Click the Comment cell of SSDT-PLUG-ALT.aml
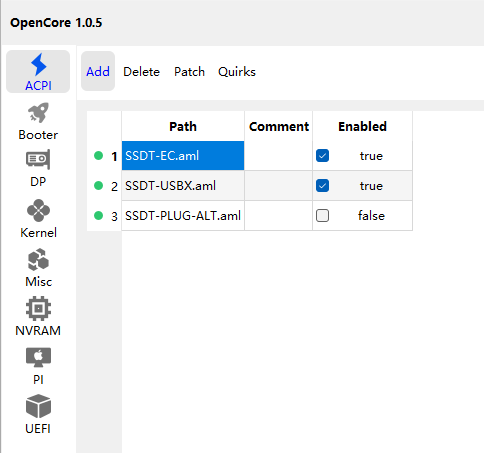The width and height of the screenshot is (484, 453). 279,216
